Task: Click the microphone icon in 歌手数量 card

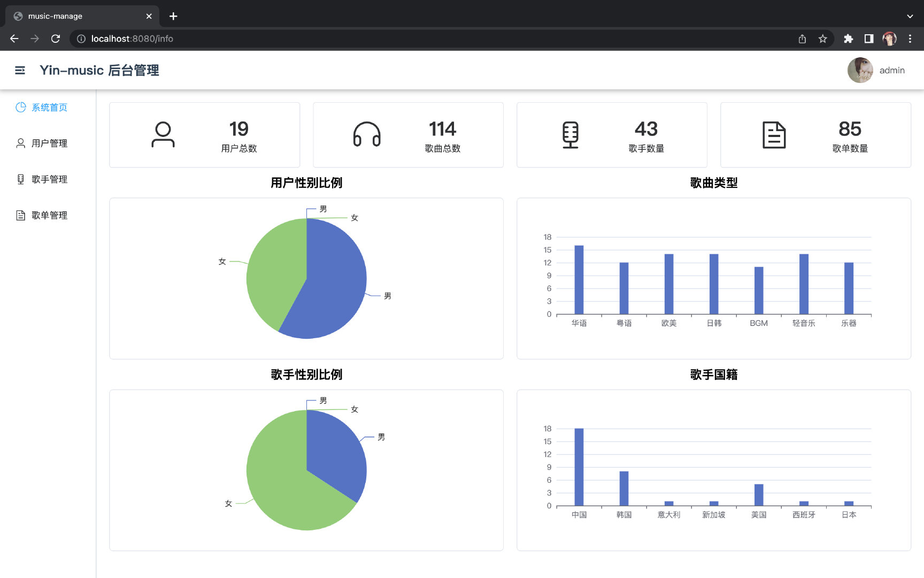Action: point(571,135)
